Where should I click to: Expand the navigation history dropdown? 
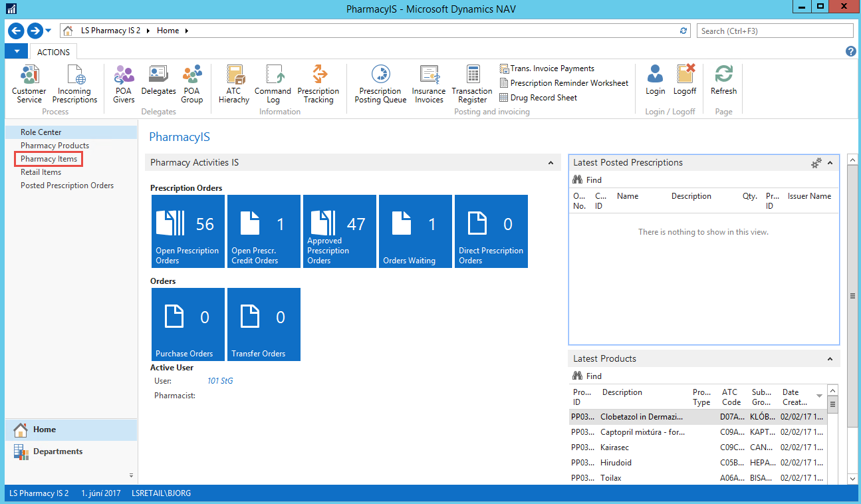pos(49,31)
